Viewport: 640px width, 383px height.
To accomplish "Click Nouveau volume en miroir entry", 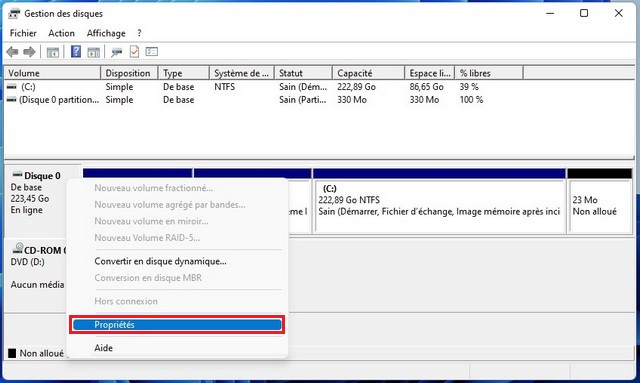I will pos(151,221).
